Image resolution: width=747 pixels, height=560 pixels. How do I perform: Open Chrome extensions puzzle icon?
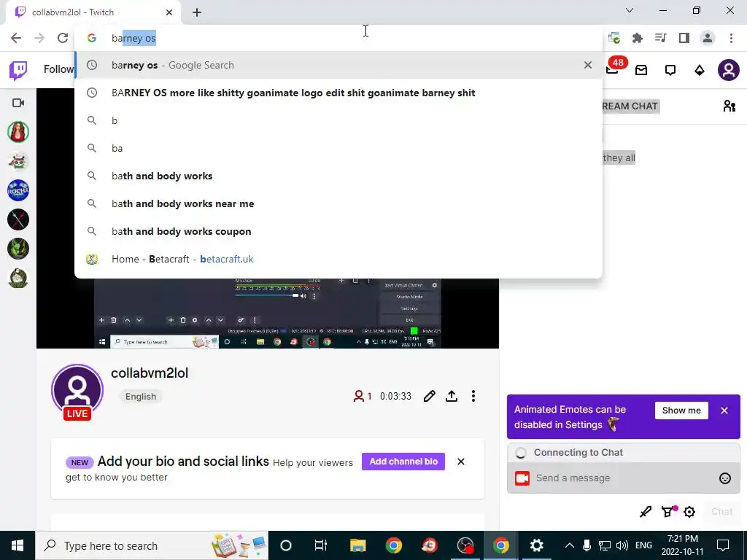(x=637, y=38)
